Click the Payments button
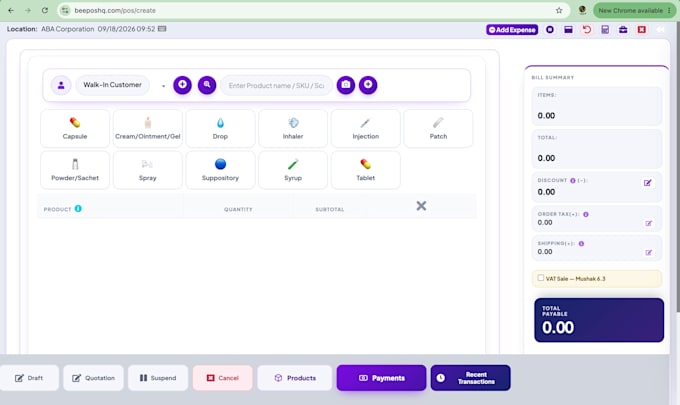 click(x=381, y=378)
